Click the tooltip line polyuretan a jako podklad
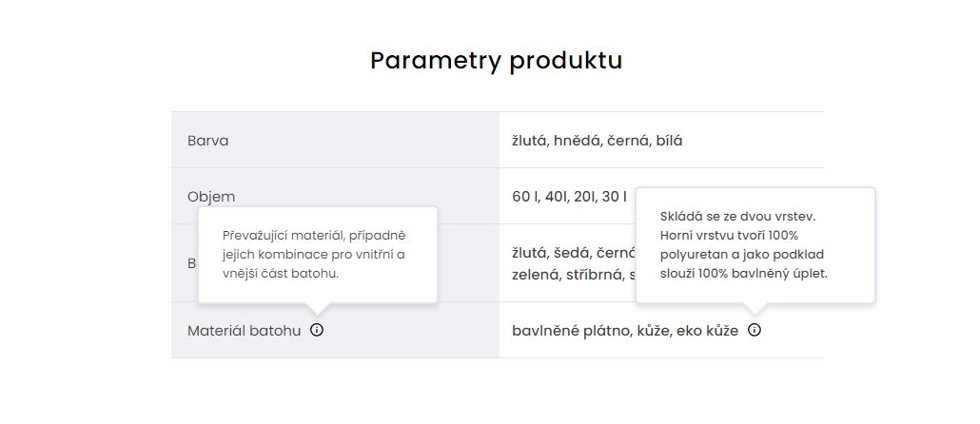This screenshot has width=980, height=424. 742,255
